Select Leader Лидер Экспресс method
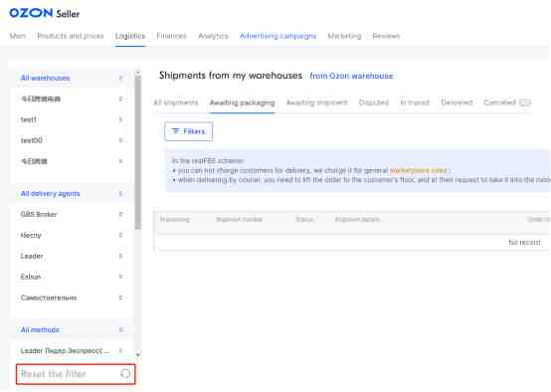Image resolution: width=551 pixels, height=392 pixels. click(72, 350)
